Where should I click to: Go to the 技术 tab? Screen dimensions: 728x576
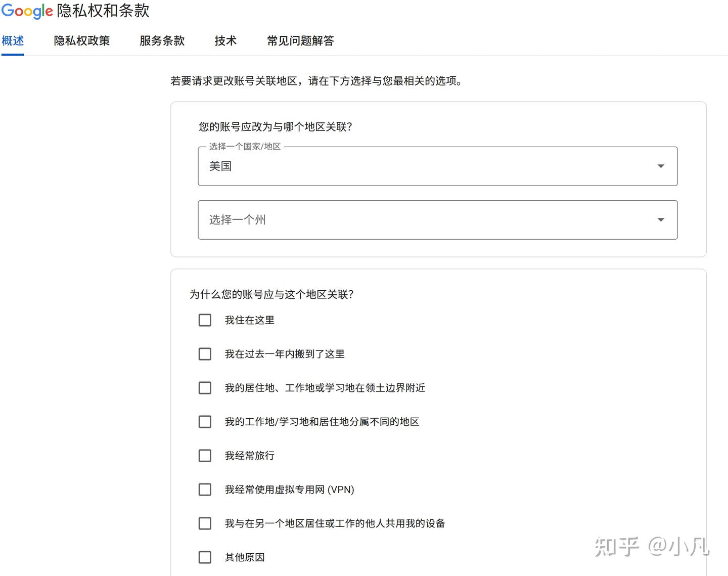(x=225, y=41)
